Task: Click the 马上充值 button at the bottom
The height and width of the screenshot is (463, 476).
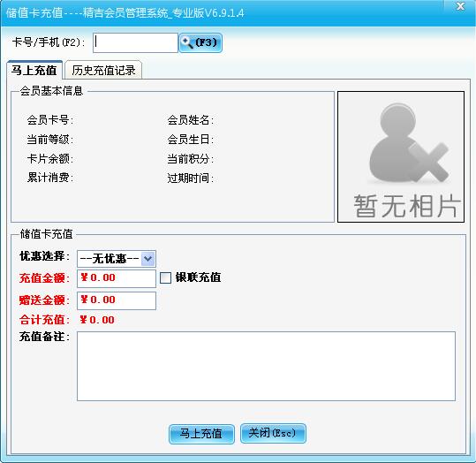Action: [201, 434]
